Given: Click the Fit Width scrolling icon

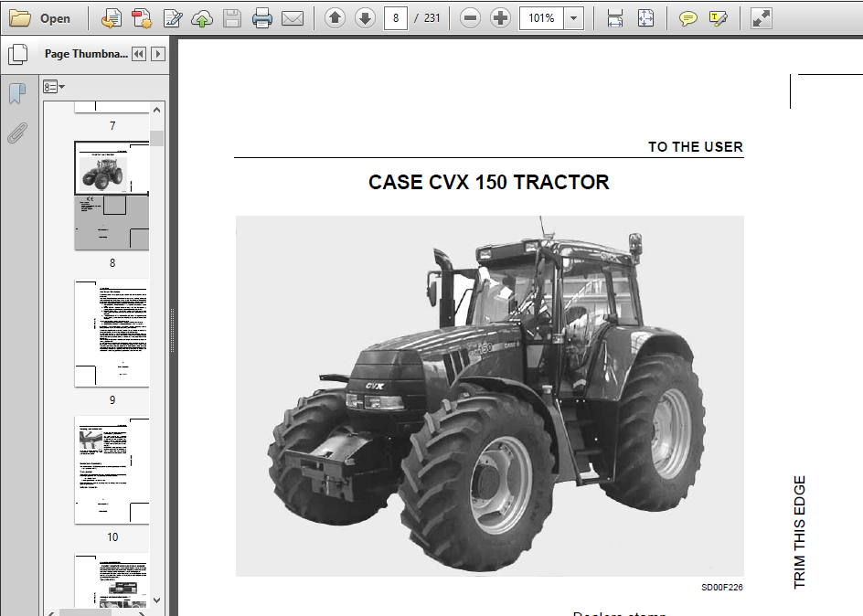Looking at the screenshot, I should pyautogui.click(x=614, y=18).
